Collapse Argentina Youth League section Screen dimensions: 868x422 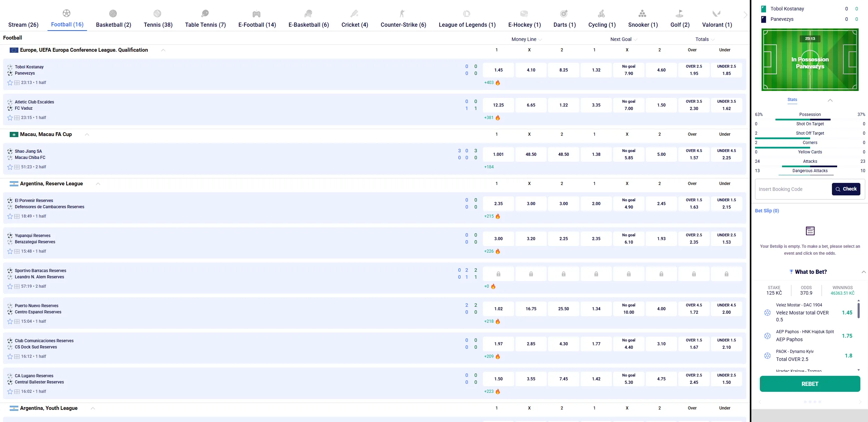click(93, 408)
